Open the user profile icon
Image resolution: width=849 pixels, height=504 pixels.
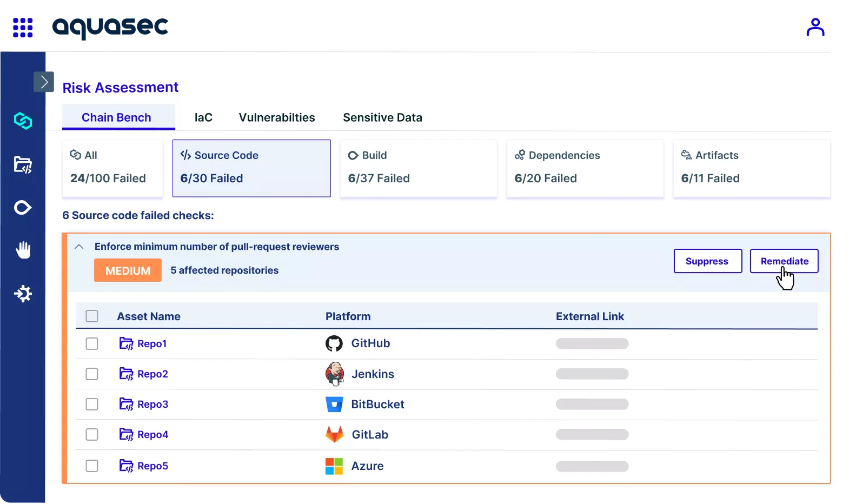click(x=815, y=26)
